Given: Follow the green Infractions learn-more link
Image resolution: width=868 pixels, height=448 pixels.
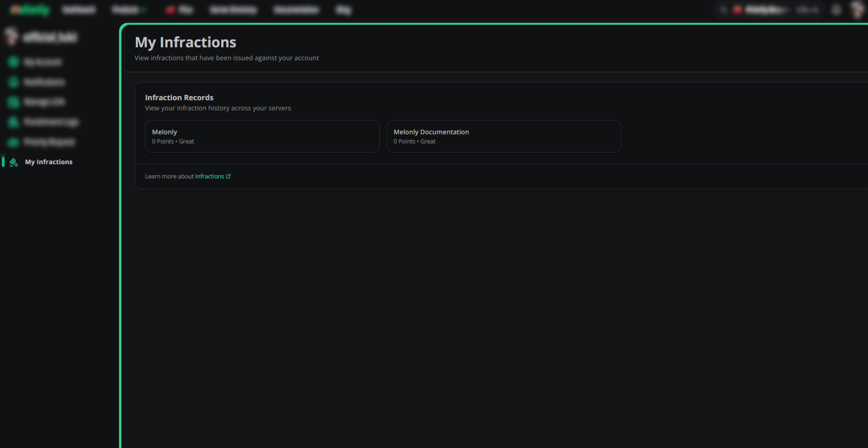Looking at the screenshot, I should (210, 177).
